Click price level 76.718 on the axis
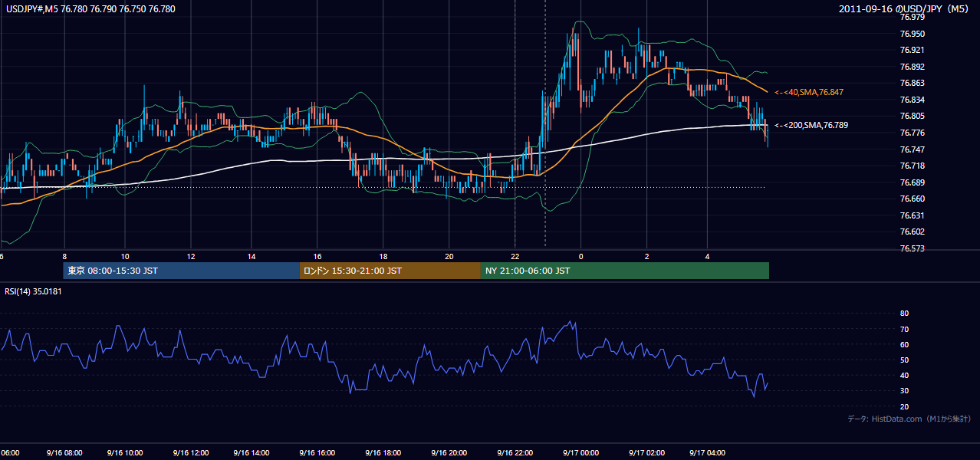 [x=913, y=166]
